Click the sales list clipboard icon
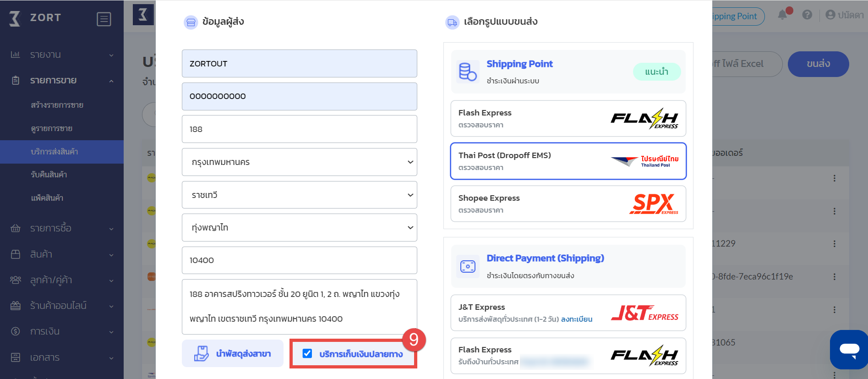 pyautogui.click(x=15, y=80)
